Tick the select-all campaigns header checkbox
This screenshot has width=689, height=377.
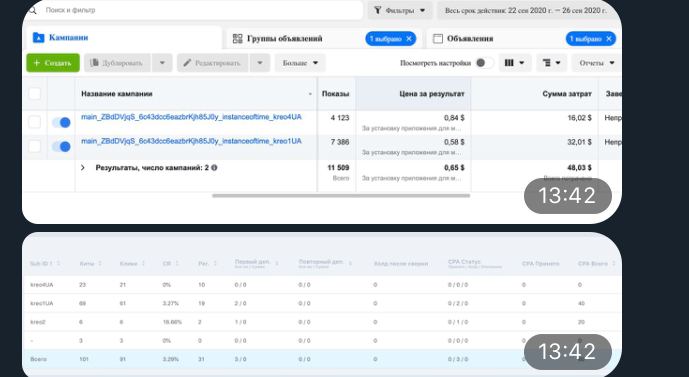(x=35, y=94)
